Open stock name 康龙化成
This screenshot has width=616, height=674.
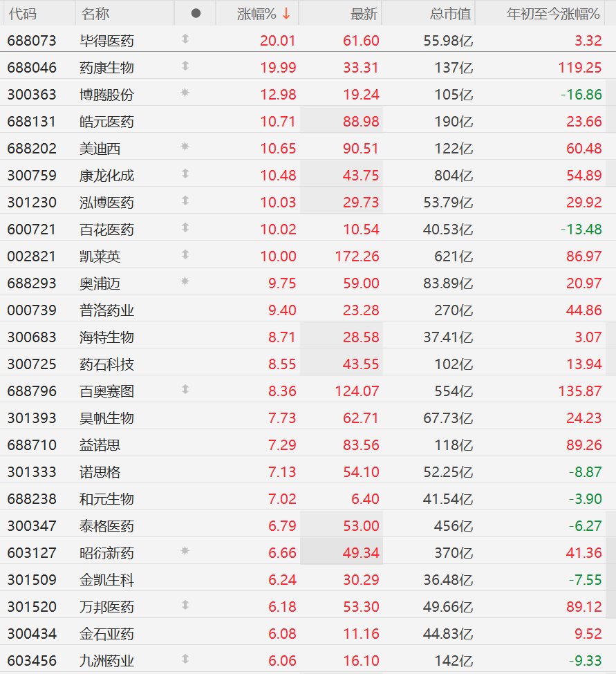click(106, 176)
